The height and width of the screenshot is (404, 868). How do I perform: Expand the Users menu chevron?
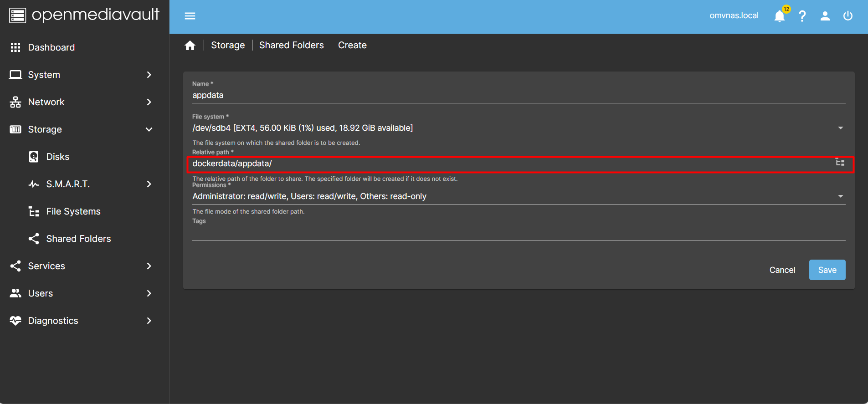[149, 293]
